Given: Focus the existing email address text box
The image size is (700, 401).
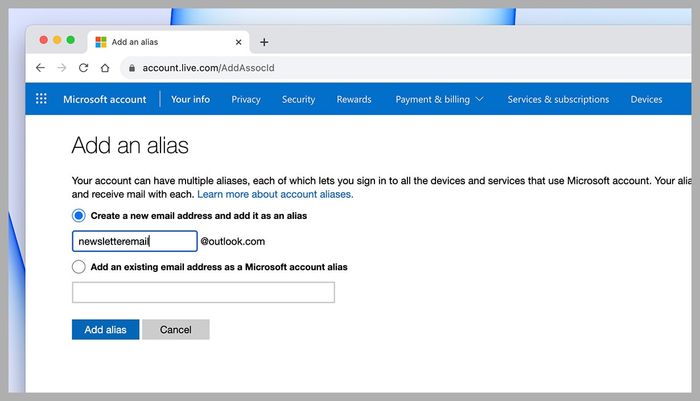Looking at the screenshot, I should click(x=203, y=292).
